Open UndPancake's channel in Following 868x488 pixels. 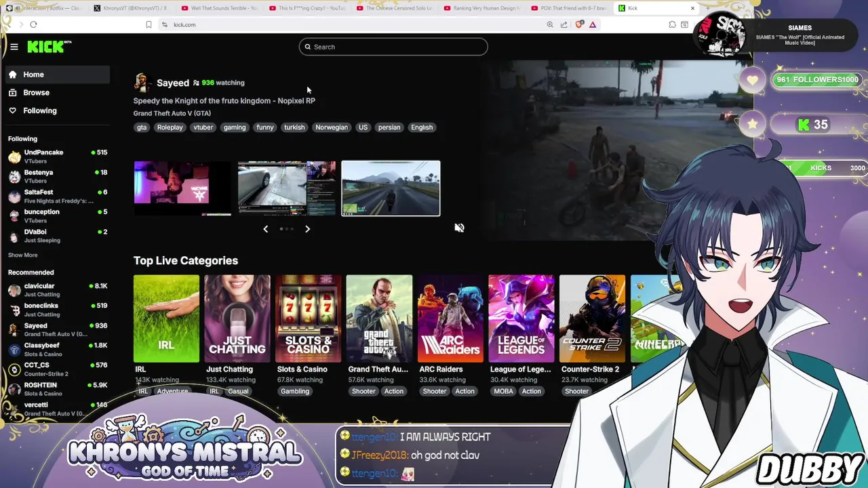(x=57, y=157)
